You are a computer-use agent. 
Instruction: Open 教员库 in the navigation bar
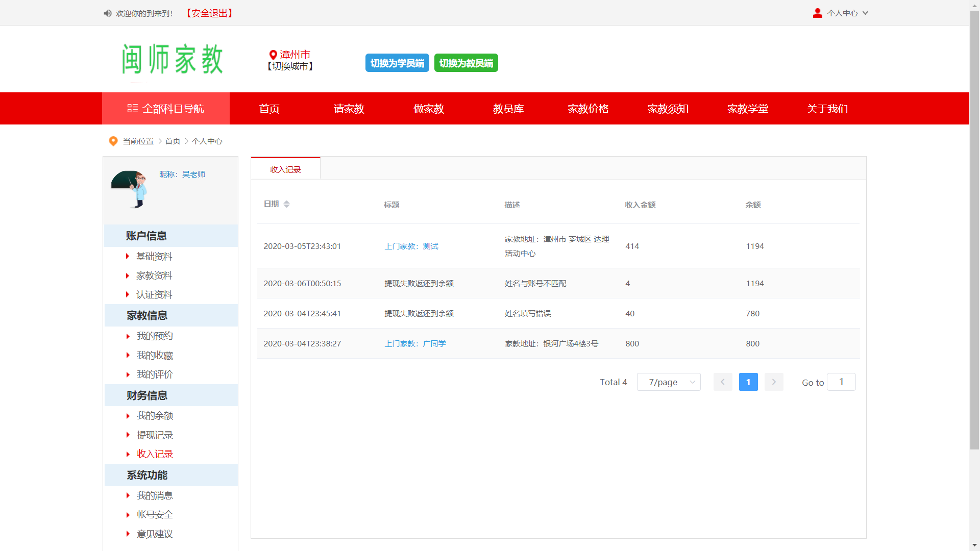(x=508, y=109)
